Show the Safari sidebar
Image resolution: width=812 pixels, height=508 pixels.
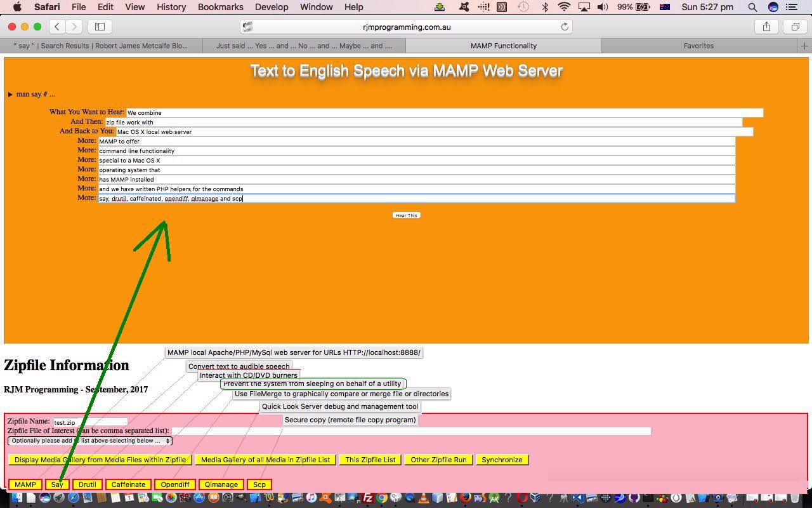[x=100, y=27]
